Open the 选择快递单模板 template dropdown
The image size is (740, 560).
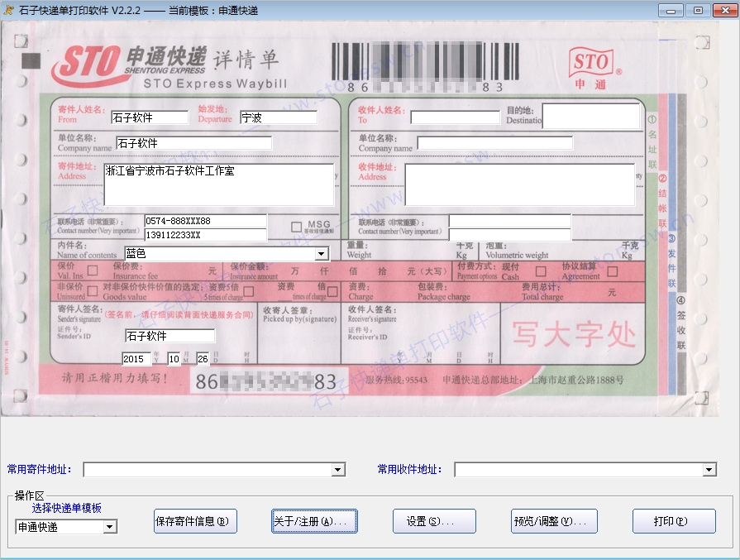tap(110, 526)
